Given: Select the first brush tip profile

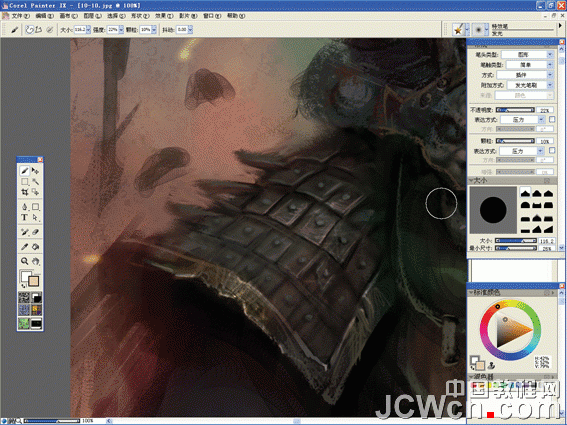Looking at the screenshot, I should click(525, 193).
